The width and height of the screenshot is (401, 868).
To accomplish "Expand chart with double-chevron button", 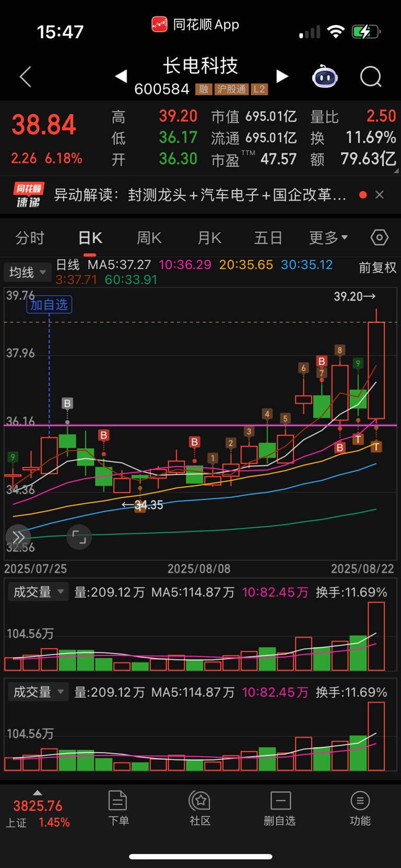I will (18, 537).
